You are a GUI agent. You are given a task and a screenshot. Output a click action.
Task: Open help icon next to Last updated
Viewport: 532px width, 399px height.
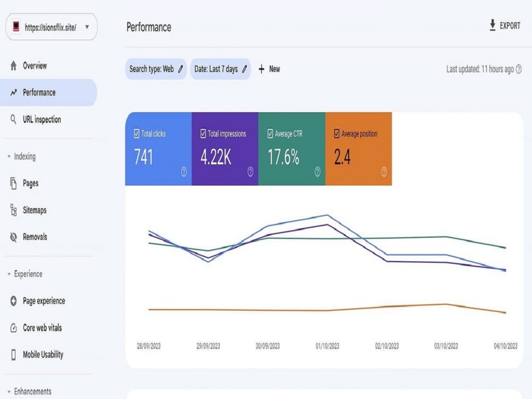pyautogui.click(x=519, y=69)
